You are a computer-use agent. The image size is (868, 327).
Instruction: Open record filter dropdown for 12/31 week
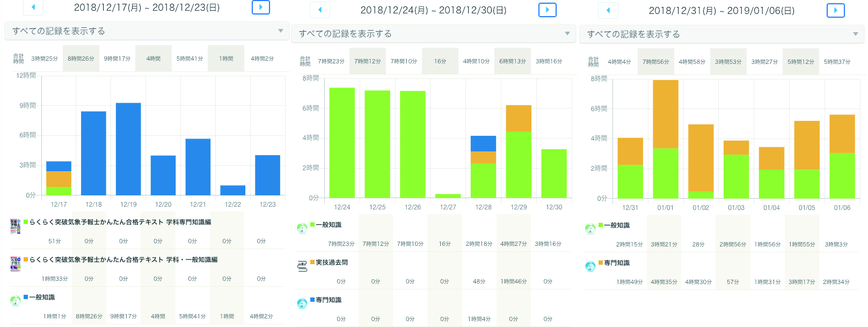(722, 34)
